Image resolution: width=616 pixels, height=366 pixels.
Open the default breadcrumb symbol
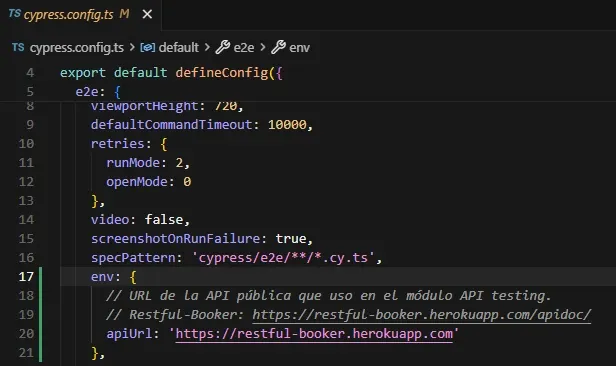(178, 48)
